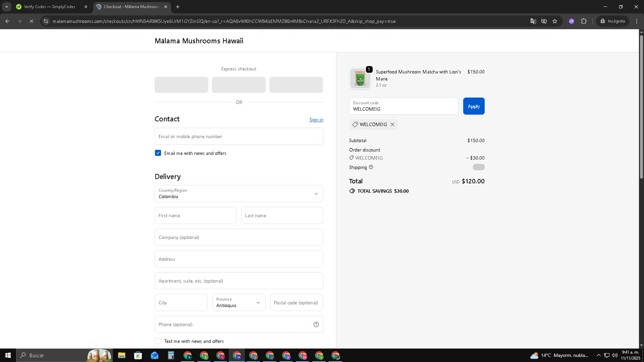The height and width of the screenshot is (362, 644).
Task: Click the Apartment, suite, etc. field
Action: (x=239, y=281)
